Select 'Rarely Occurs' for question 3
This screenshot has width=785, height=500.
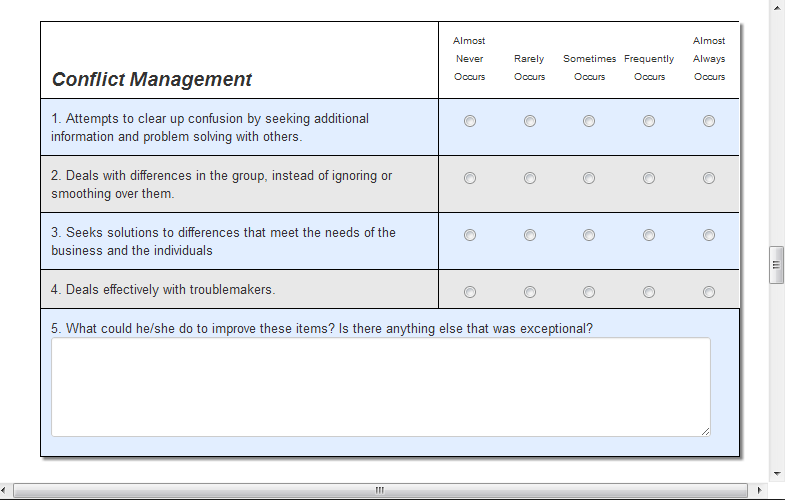[530, 235]
